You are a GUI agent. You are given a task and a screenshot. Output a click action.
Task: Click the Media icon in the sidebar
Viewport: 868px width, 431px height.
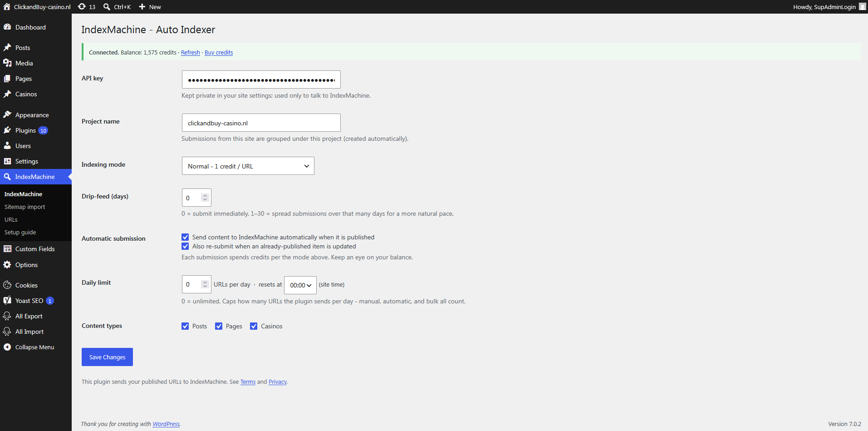click(7, 63)
